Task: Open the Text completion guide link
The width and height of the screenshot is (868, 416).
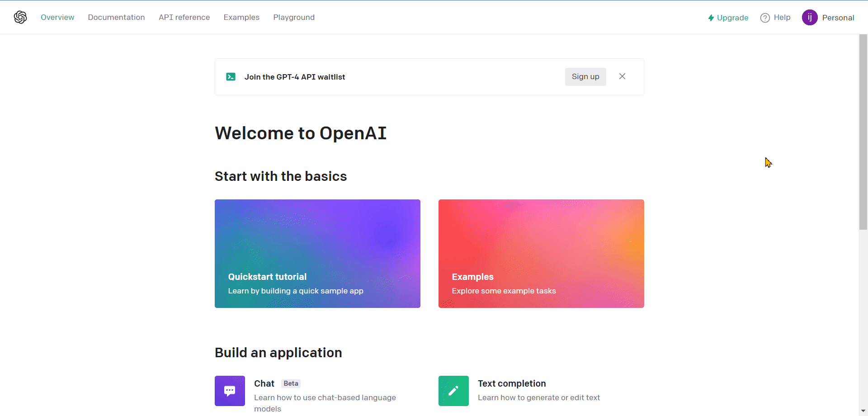Action: coord(512,383)
